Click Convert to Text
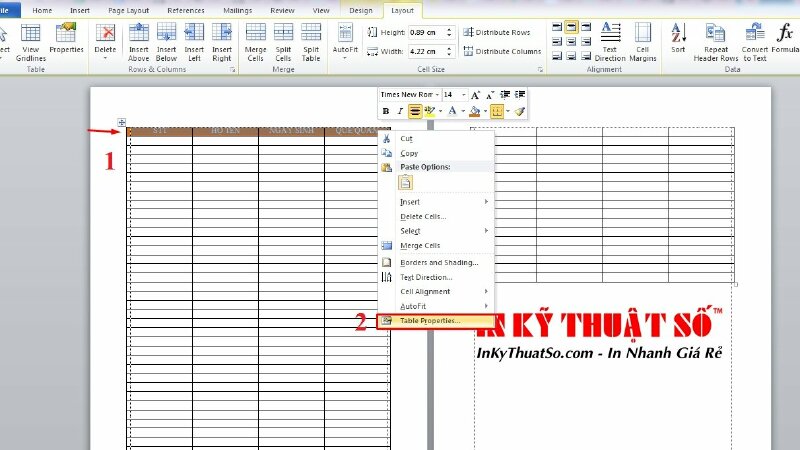This screenshot has height=450, width=800. [x=755, y=42]
